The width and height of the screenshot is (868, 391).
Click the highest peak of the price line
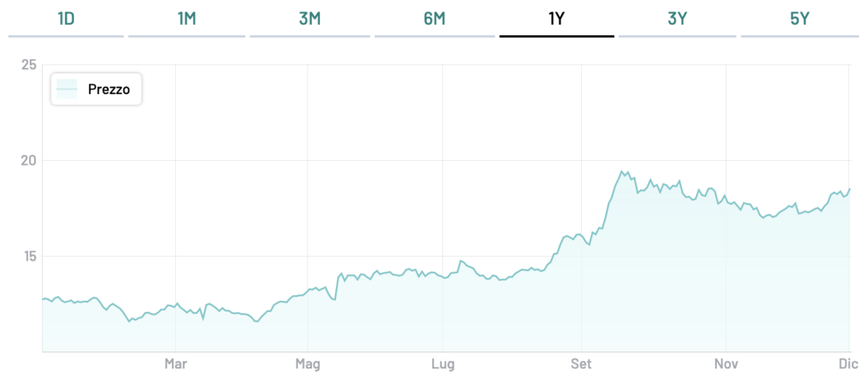(621, 171)
